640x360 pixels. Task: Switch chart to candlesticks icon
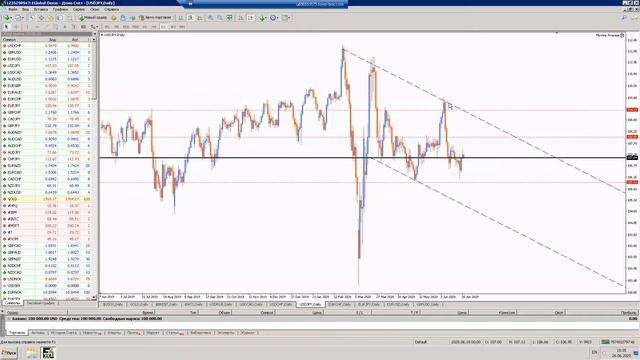tap(190, 18)
